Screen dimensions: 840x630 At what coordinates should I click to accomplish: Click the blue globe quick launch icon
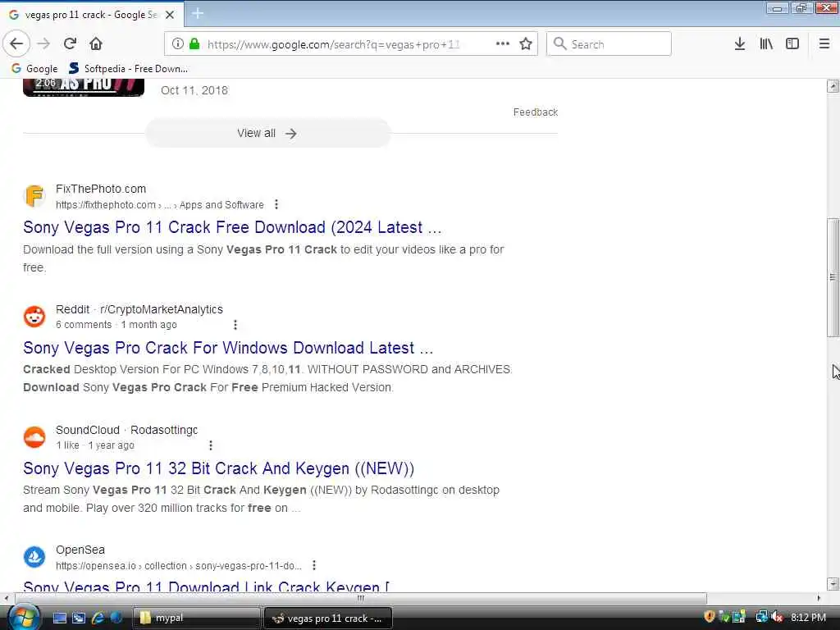(x=116, y=619)
